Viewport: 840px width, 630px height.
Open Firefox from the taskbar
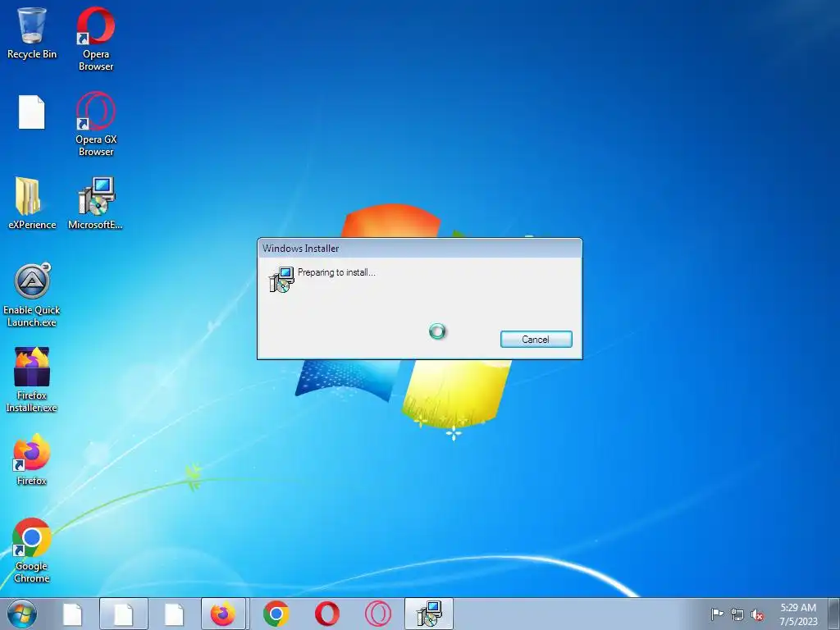point(223,614)
